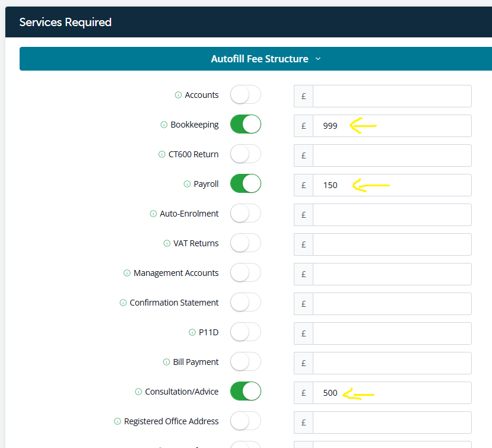Click the empty CT600 Return fee field
Image resolution: width=492 pixels, height=448 pixels.
click(392, 155)
